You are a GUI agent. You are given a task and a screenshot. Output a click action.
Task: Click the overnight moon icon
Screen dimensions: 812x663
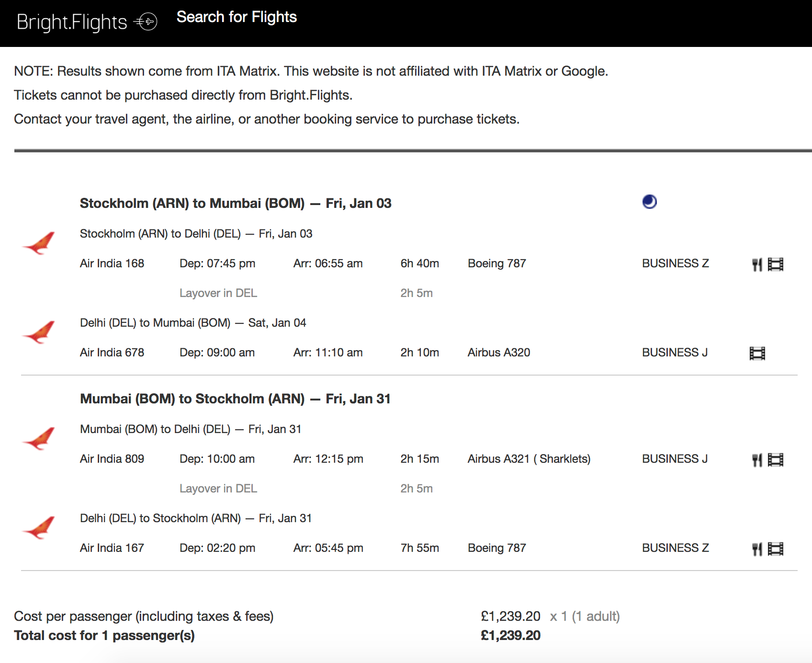[649, 202]
